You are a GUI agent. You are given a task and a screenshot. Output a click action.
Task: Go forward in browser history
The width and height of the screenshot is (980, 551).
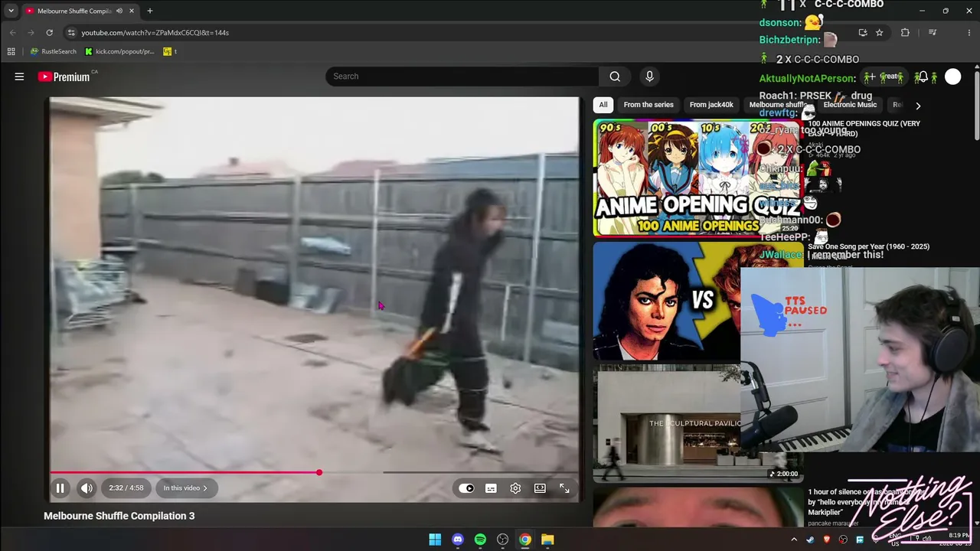click(31, 33)
